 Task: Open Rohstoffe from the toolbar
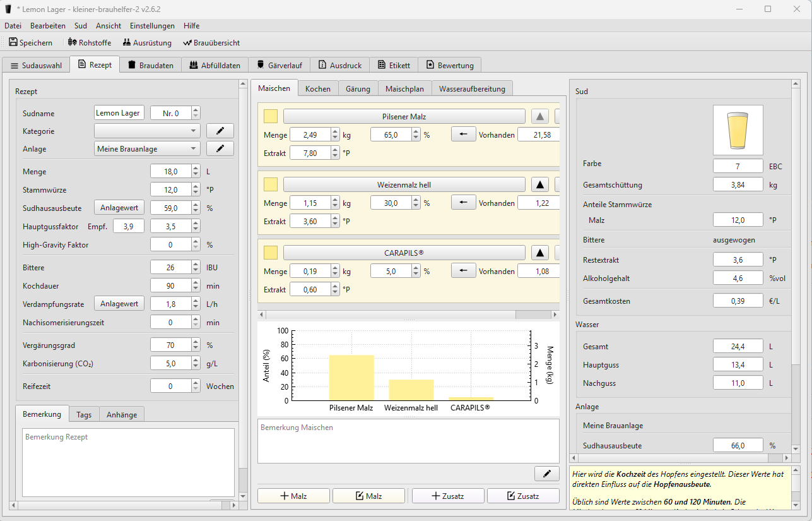click(x=89, y=42)
